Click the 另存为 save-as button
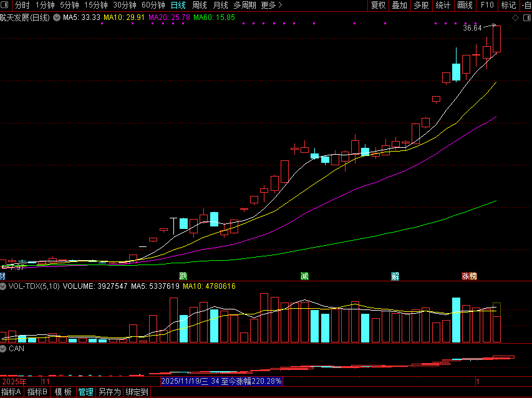Image resolution: width=532 pixels, height=398 pixels. [x=110, y=392]
